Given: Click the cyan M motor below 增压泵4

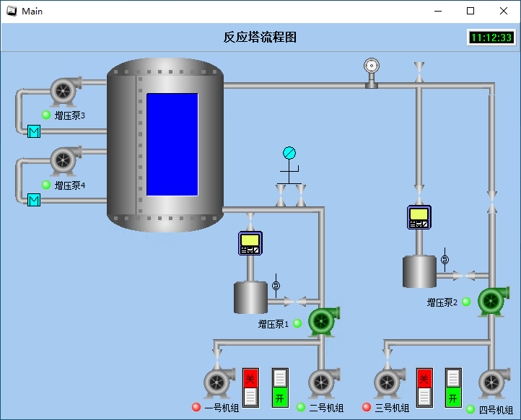Looking at the screenshot, I should [34, 200].
